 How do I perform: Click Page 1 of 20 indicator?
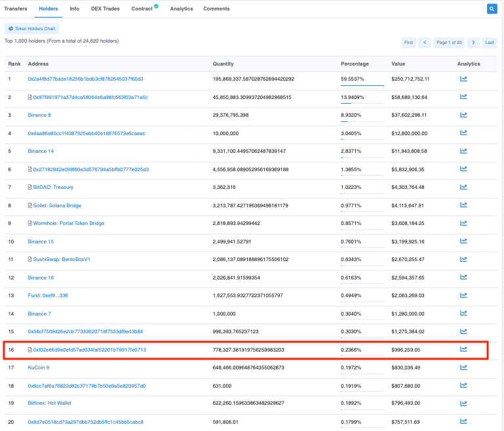click(449, 43)
